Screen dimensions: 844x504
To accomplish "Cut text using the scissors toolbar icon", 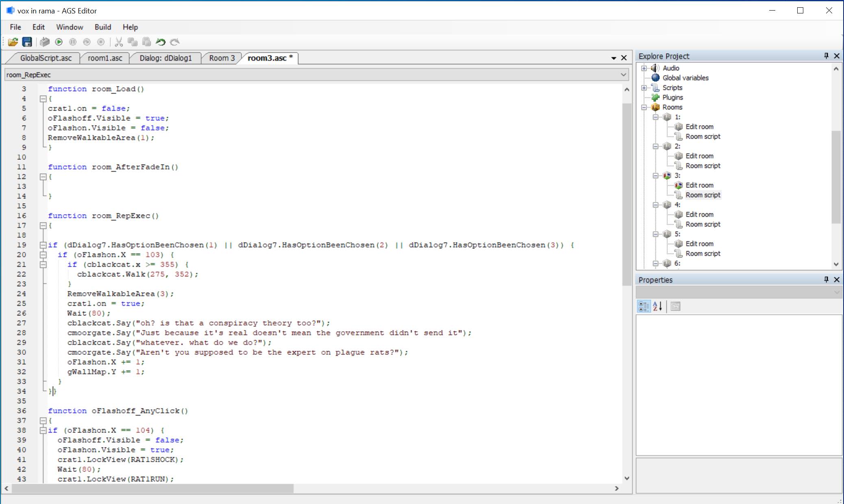I will click(x=119, y=42).
